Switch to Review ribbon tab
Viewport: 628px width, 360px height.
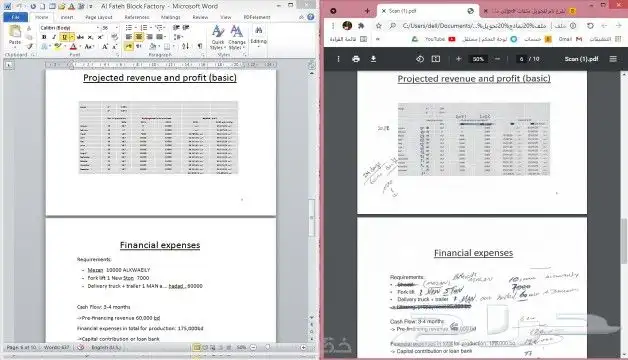pyautogui.click(x=200, y=17)
